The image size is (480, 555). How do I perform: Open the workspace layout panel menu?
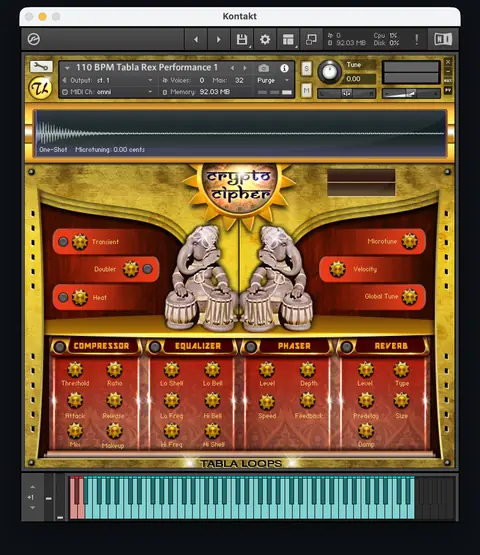click(x=288, y=39)
